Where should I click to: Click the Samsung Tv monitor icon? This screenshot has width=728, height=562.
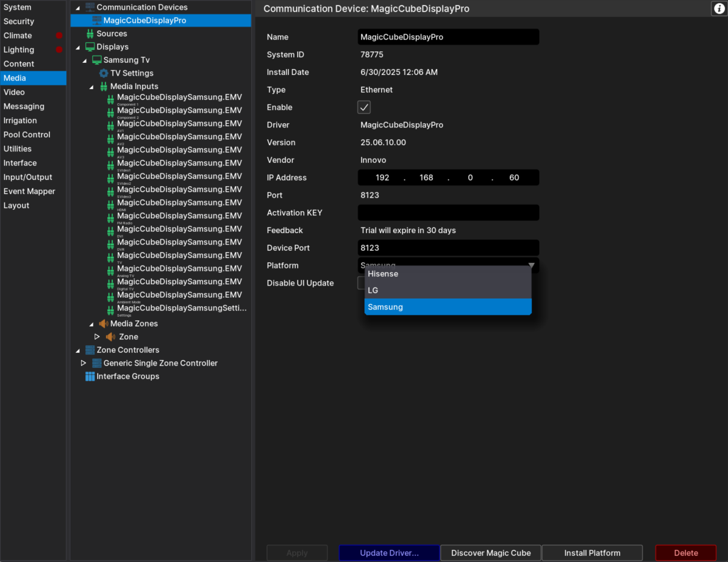97,60
